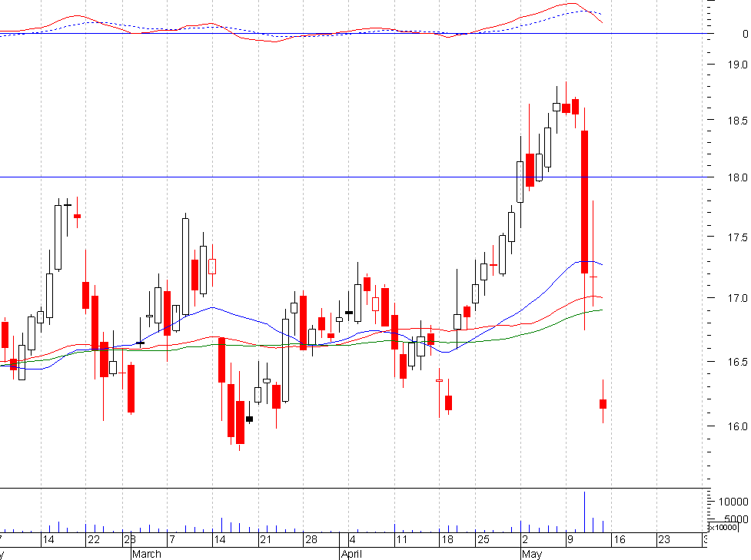Click the 16 date label
The image size is (751, 560).
[620, 540]
